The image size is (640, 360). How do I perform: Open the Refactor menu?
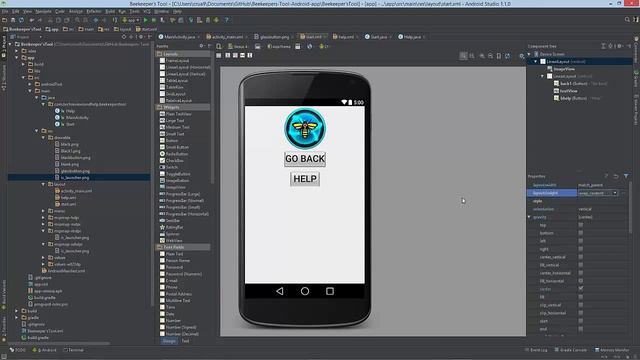(94, 11)
